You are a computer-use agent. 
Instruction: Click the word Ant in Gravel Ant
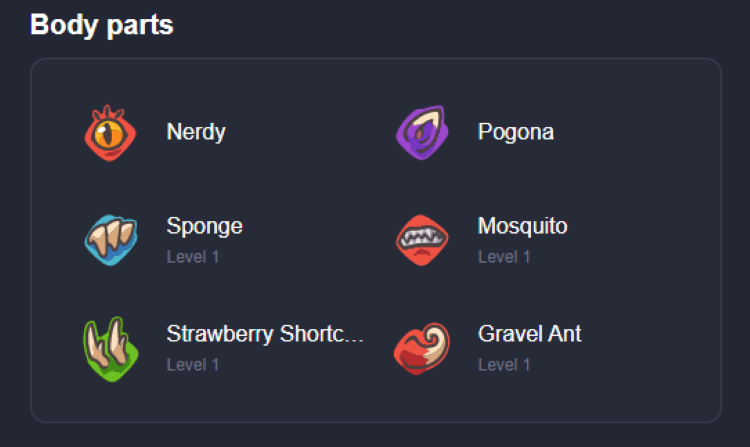point(565,334)
